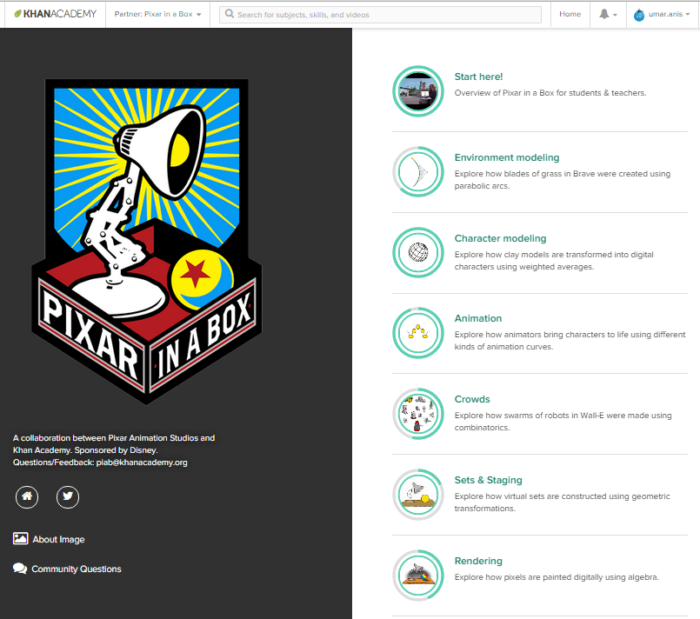700x619 pixels.
Task: Click the Character modeling sphere icon
Action: [418, 252]
